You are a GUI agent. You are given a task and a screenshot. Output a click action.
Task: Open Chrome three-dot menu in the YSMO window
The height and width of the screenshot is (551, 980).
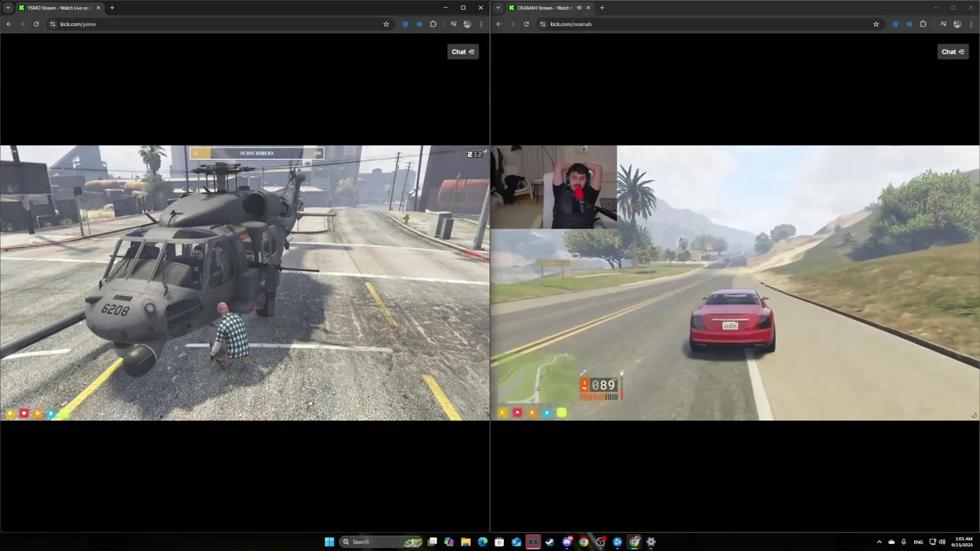click(481, 24)
